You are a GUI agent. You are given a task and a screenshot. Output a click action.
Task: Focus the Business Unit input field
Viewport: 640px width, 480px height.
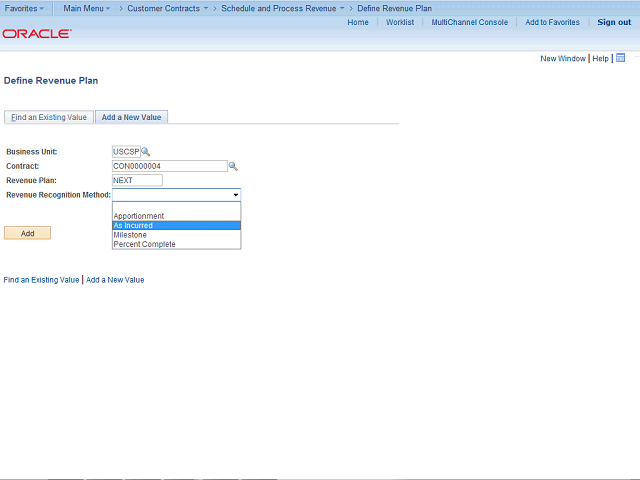pos(126,152)
